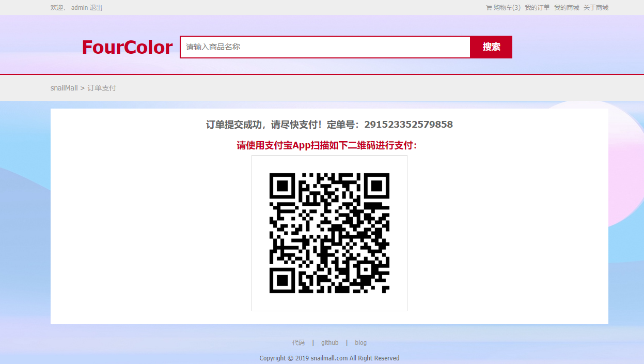The image size is (644, 364).
Task: Click the FourColor logo
Action: pyautogui.click(x=127, y=47)
